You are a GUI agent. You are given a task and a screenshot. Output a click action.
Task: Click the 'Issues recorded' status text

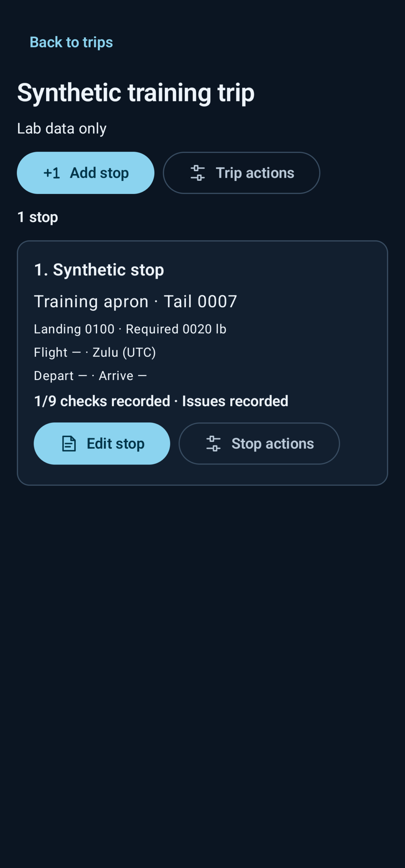(x=235, y=401)
